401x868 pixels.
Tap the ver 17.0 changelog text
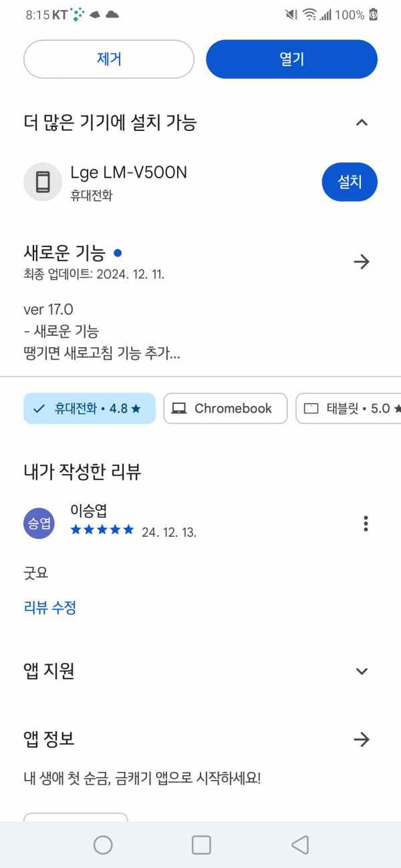(x=48, y=310)
